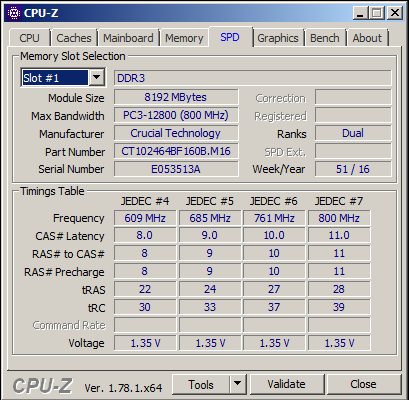The width and height of the screenshot is (409, 400).
Task: Click CAS# Latency value 11.0
Action: tap(339, 236)
